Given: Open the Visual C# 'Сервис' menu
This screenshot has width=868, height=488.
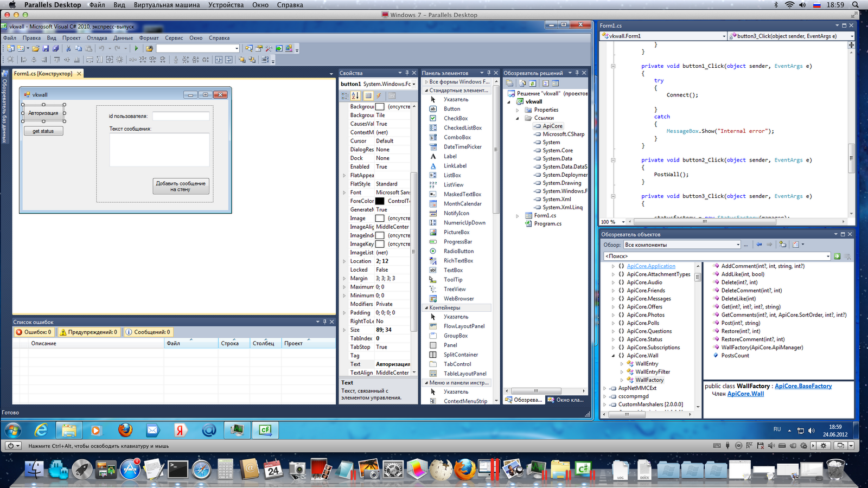Looking at the screenshot, I should tap(174, 38).
